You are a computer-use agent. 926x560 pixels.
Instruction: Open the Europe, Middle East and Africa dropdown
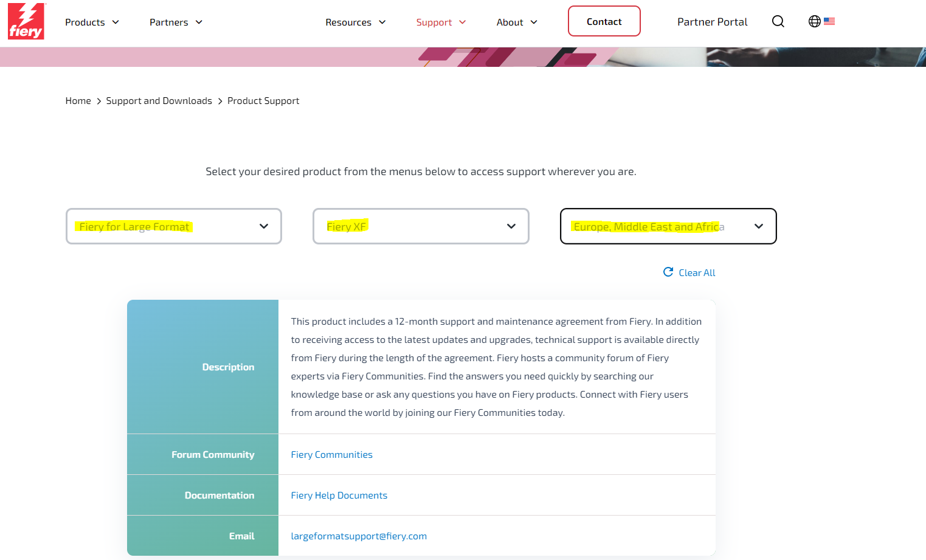(x=668, y=226)
